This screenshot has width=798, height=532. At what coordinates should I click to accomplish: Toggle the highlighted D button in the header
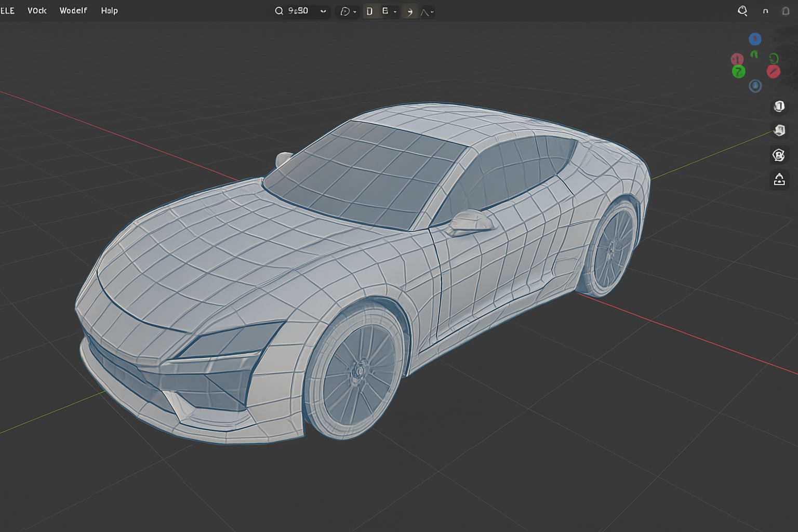click(369, 11)
